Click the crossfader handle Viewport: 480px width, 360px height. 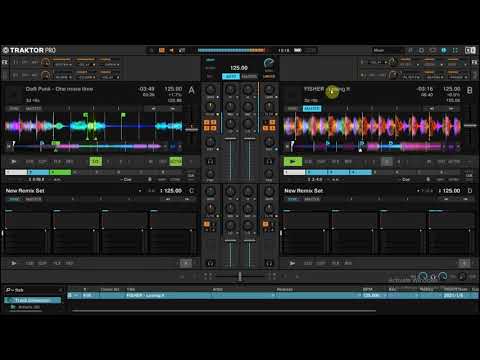tap(239, 276)
